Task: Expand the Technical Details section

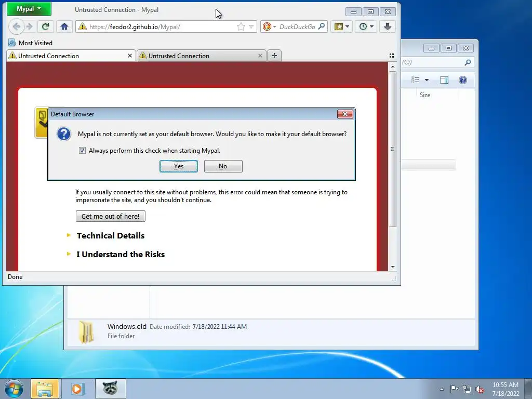Action: point(111,235)
